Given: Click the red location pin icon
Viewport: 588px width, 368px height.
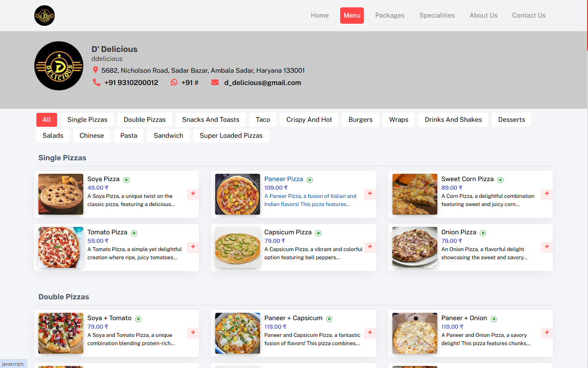Looking at the screenshot, I should point(96,70).
